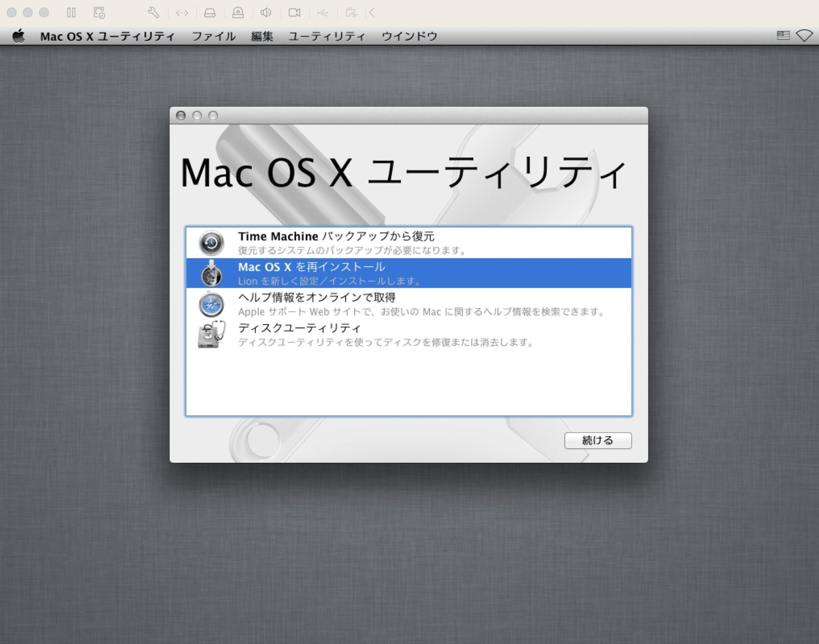Open the Mac OS X ユーティリティ menu
This screenshot has height=644, width=819.
(x=107, y=36)
